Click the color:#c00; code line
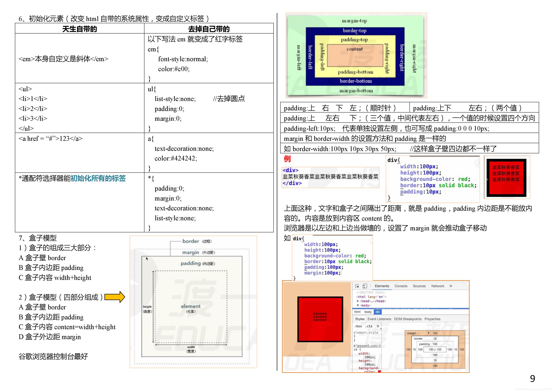 tap(174, 69)
